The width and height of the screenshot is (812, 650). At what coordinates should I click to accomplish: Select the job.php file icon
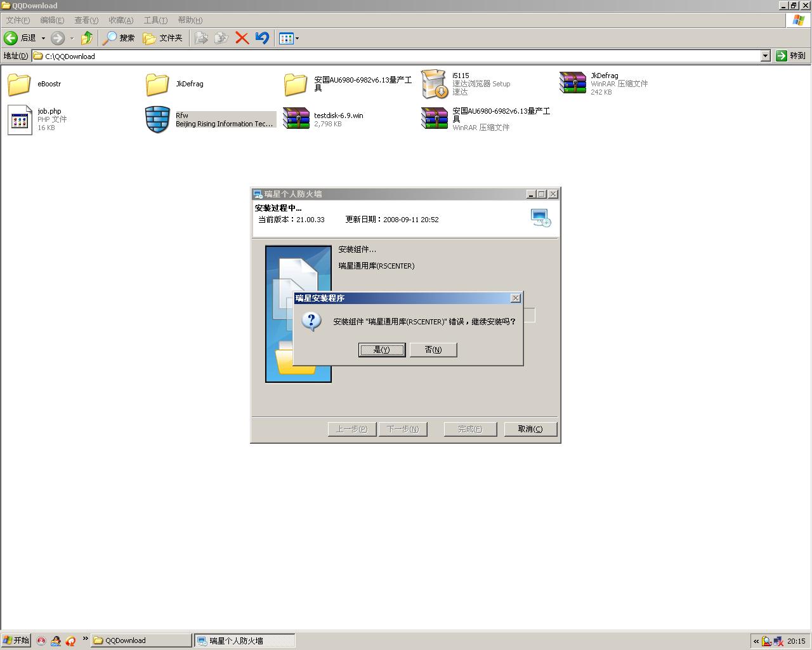(20, 119)
